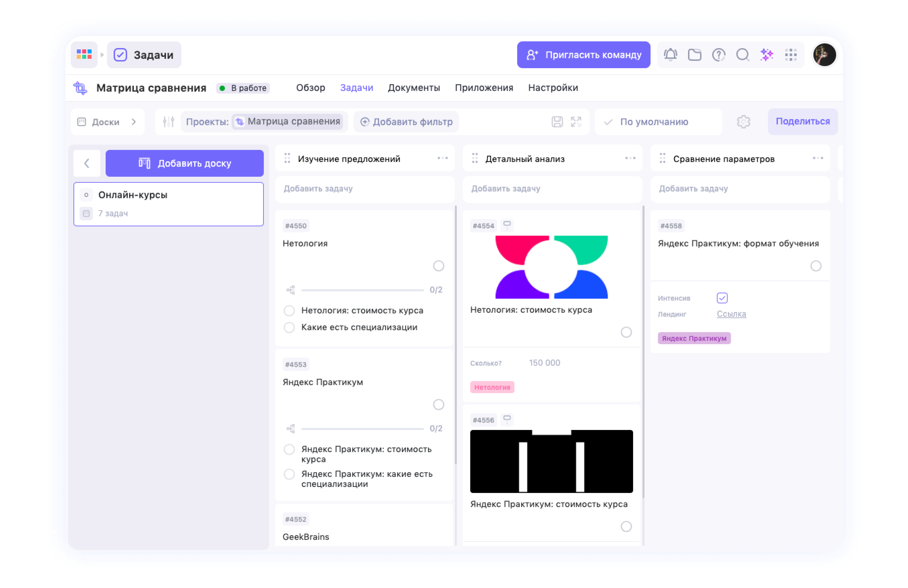Open menu dots for 'Детальный анализ' column
Screen dimensions: 908x588
click(630, 158)
